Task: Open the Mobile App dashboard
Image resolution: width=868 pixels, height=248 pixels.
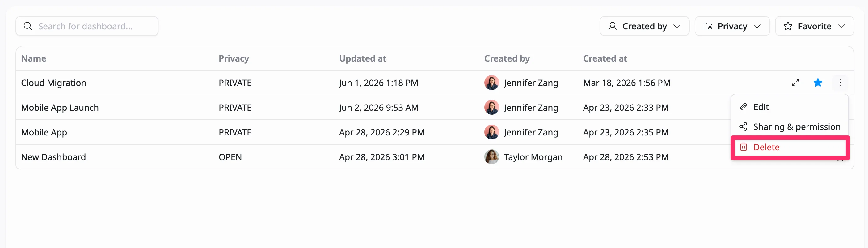Action: click(x=44, y=132)
